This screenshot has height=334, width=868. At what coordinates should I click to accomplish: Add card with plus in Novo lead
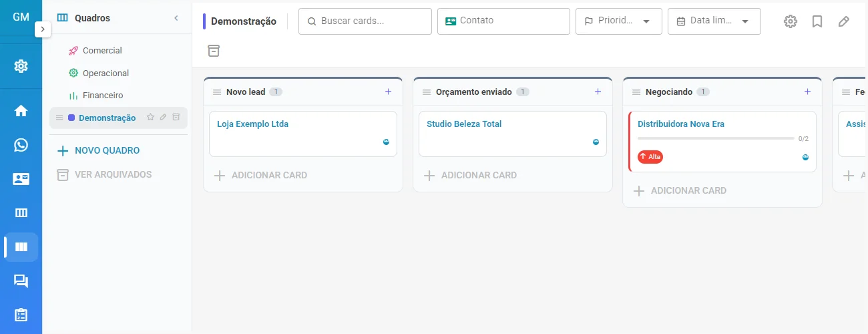click(x=389, y=92)
